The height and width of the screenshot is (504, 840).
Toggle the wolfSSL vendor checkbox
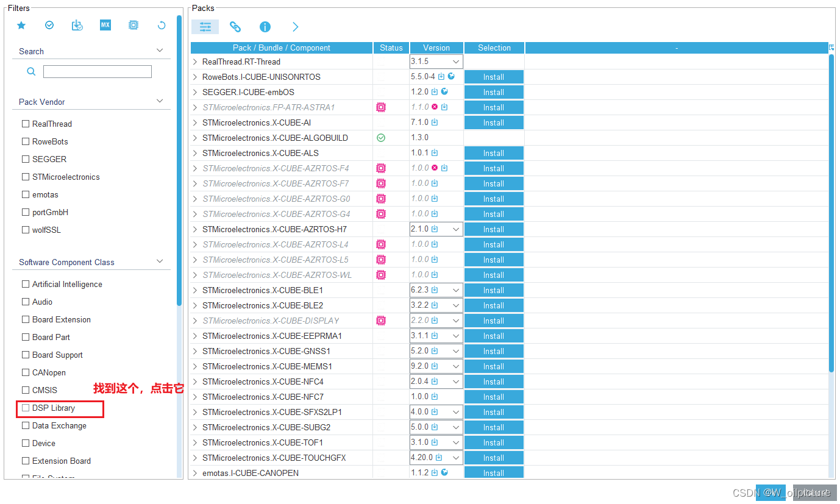[x=26, y=230]
